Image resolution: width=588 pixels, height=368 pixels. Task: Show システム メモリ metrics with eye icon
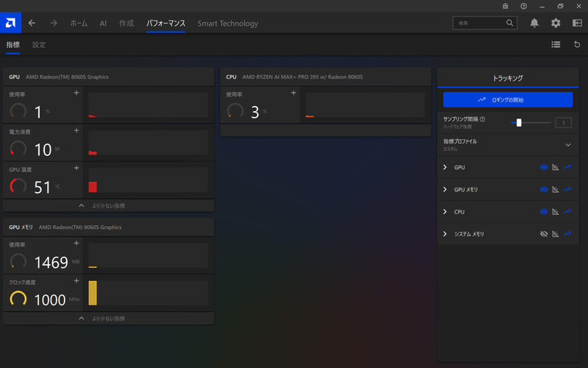pos(544,234)
